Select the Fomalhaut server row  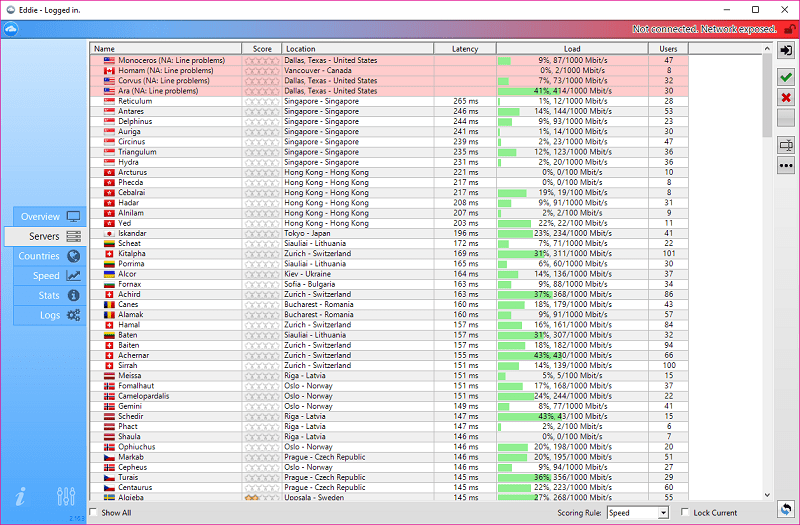389,386
